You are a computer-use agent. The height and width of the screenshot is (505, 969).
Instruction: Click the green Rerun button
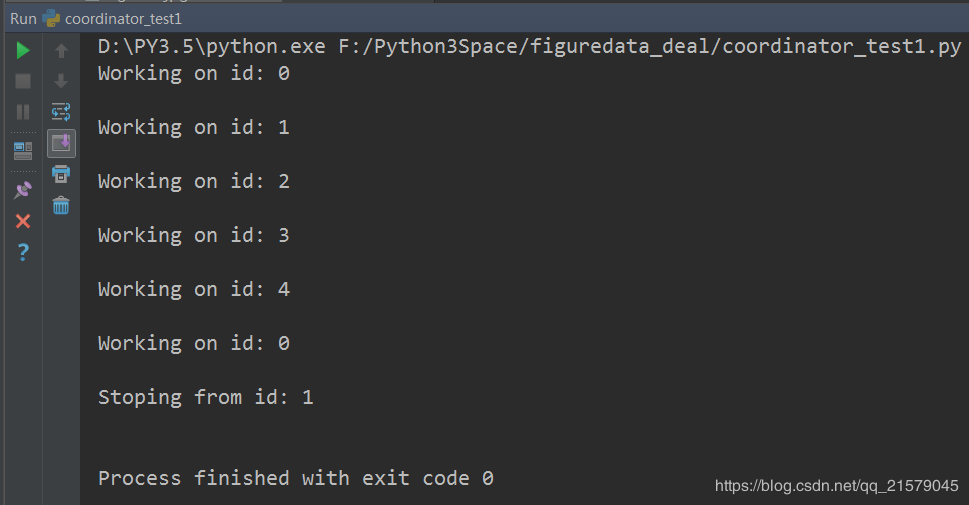click(23, 50)
